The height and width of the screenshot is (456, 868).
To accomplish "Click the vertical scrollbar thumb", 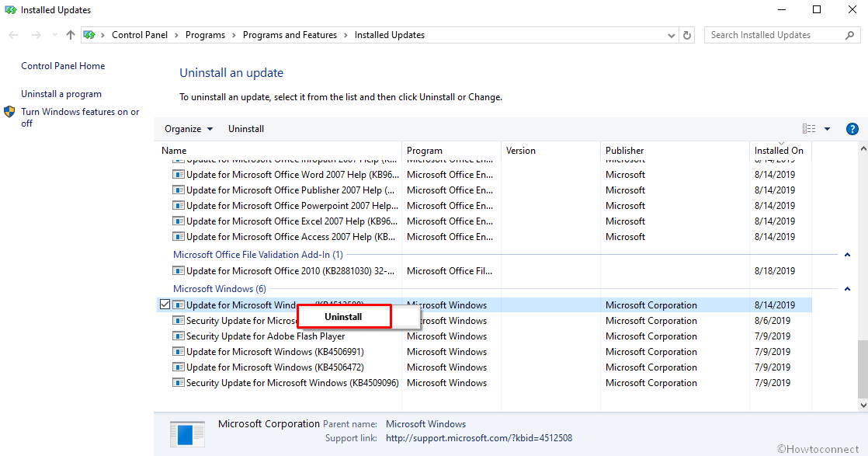I will [863, 369].
